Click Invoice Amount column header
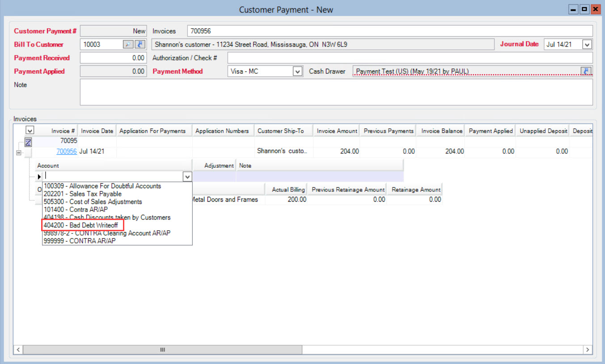605x364 pixels. 337,131
